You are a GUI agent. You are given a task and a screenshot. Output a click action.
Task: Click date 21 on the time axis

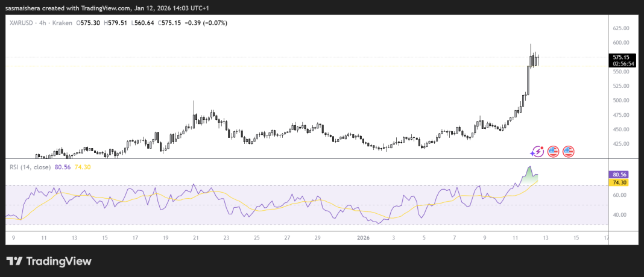[196, 238]
